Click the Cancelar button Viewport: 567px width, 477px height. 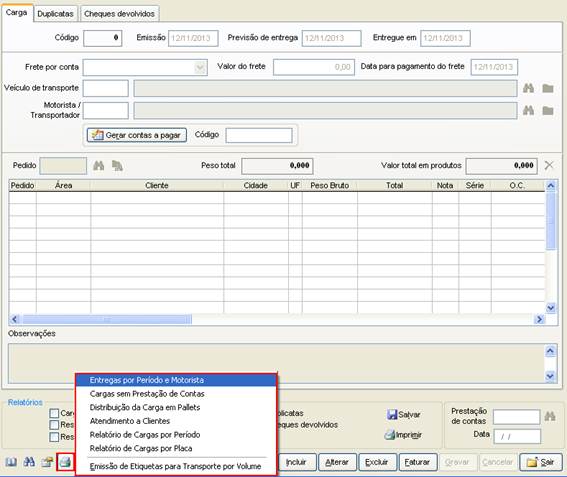[498, 462]
